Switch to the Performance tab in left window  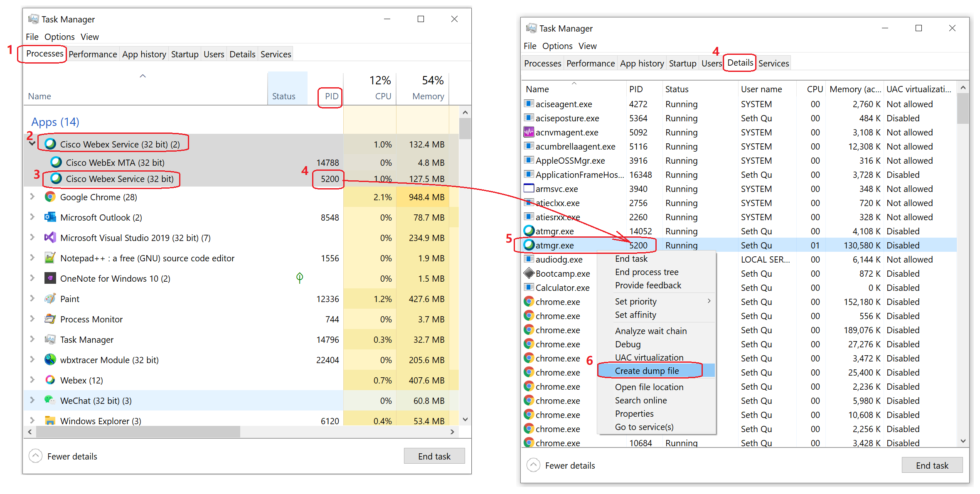pos(93,54)
